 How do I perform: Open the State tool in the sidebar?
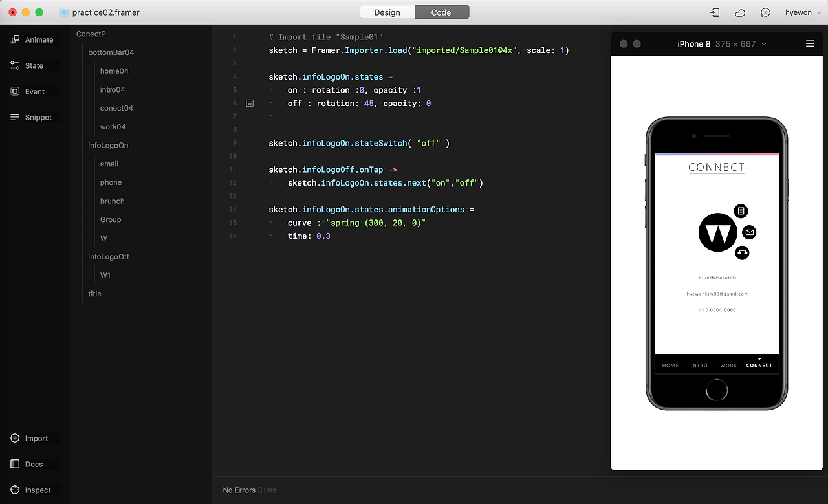tap(27, 65)
